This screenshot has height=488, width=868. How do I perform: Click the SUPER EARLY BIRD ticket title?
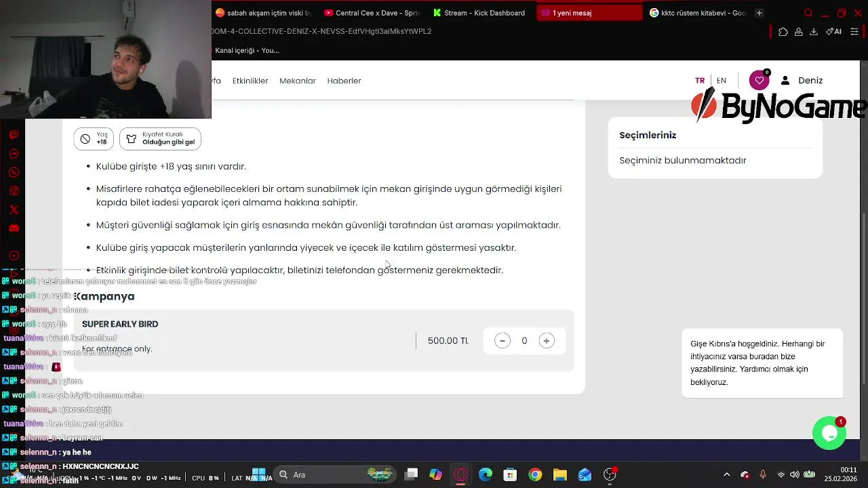pyautogui.click(x=120, y=324)
